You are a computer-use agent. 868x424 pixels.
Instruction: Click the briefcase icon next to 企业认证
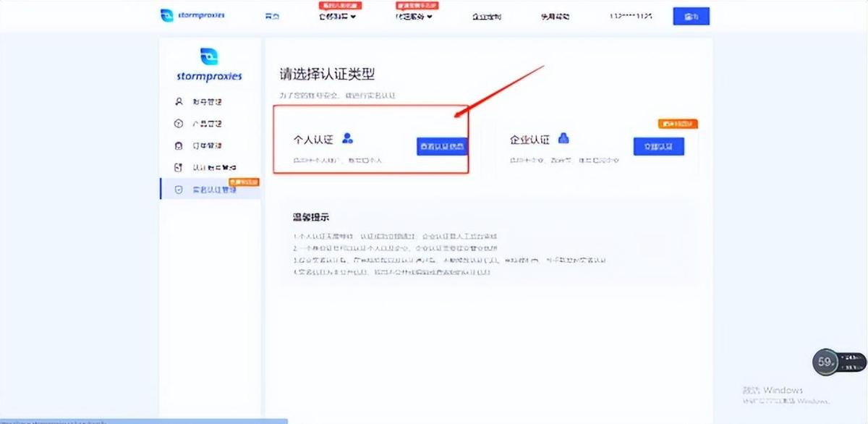coord(563,138)
